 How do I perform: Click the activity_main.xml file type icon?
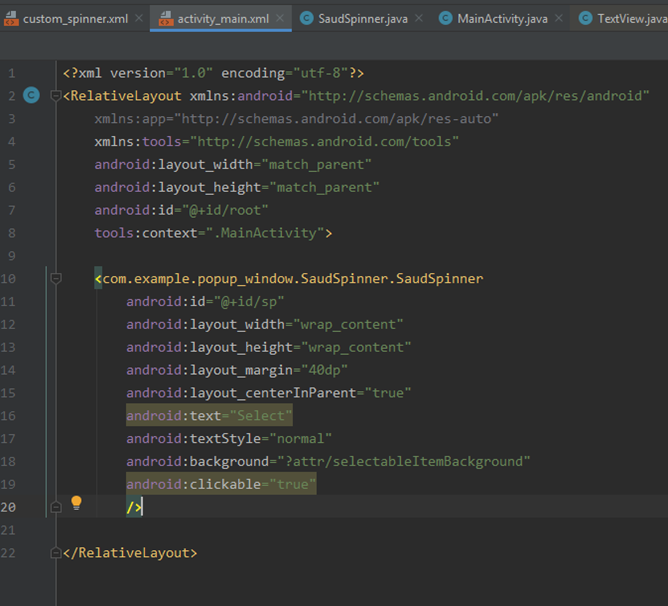pyautogui.click(x=166, y=19)
